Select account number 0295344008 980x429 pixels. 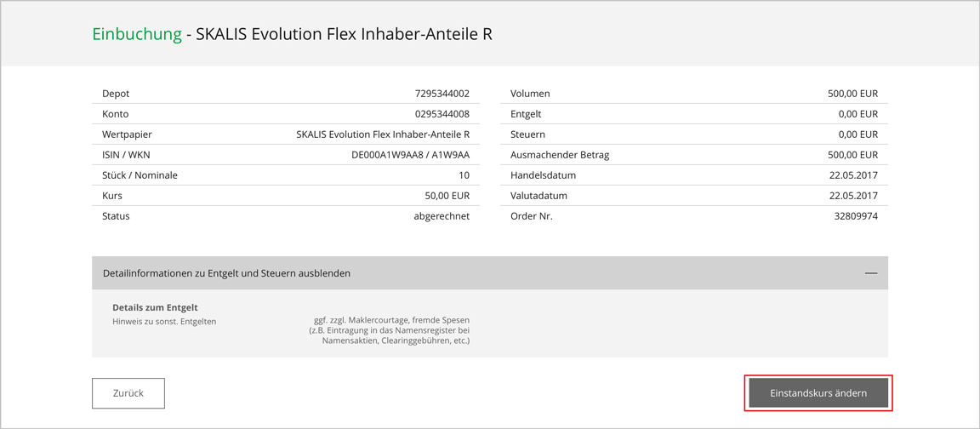[x=442, y=114]
